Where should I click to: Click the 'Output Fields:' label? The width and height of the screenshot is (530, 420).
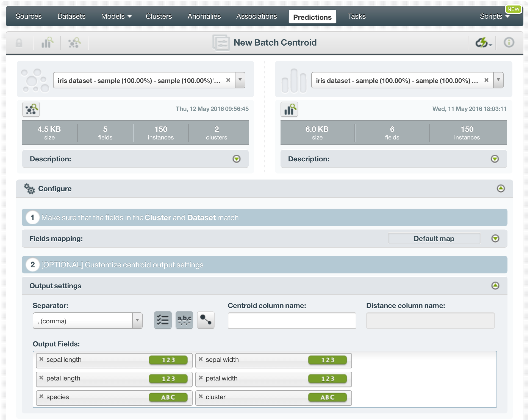[56, 344]
